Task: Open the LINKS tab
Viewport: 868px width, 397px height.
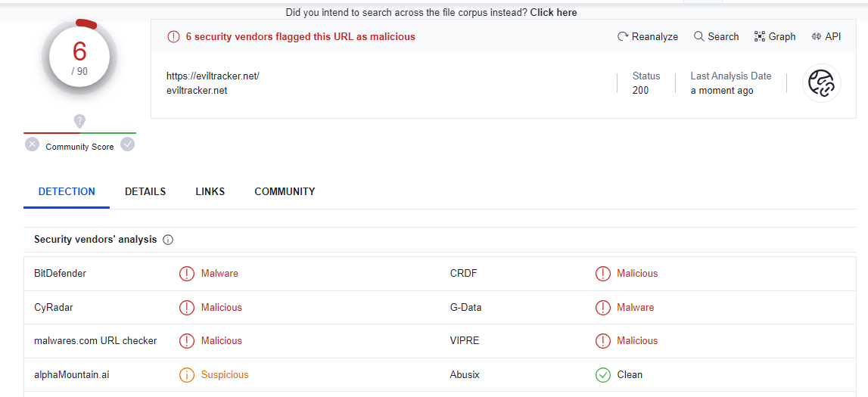Action: click(x=210, y=191)
